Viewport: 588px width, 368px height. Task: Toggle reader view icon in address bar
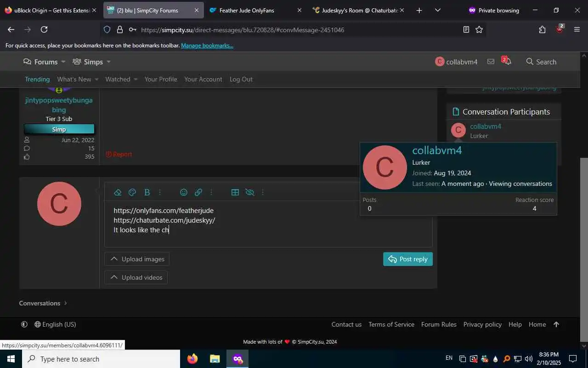466,29
